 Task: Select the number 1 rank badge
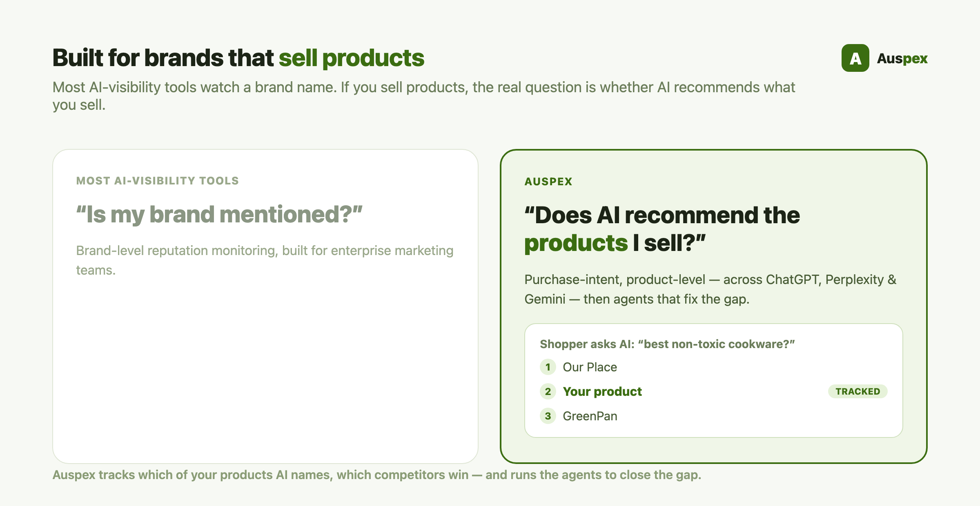548,367
